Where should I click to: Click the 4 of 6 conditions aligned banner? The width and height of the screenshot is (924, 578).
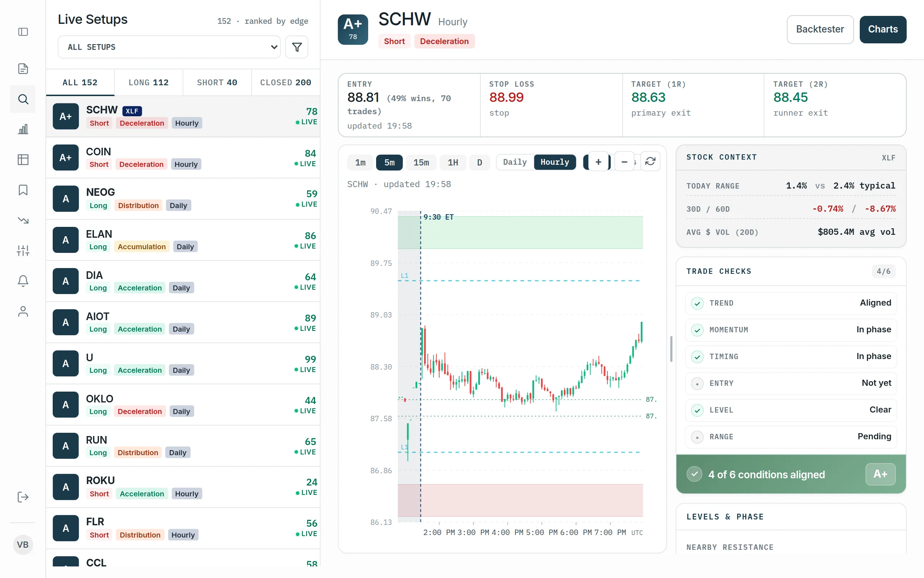coord(791,474)
